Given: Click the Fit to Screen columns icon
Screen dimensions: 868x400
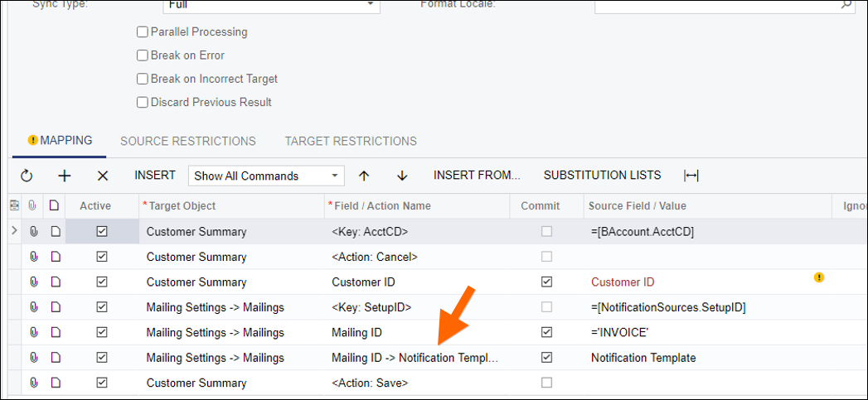Looking at the screenshot, I should (691, 176).
